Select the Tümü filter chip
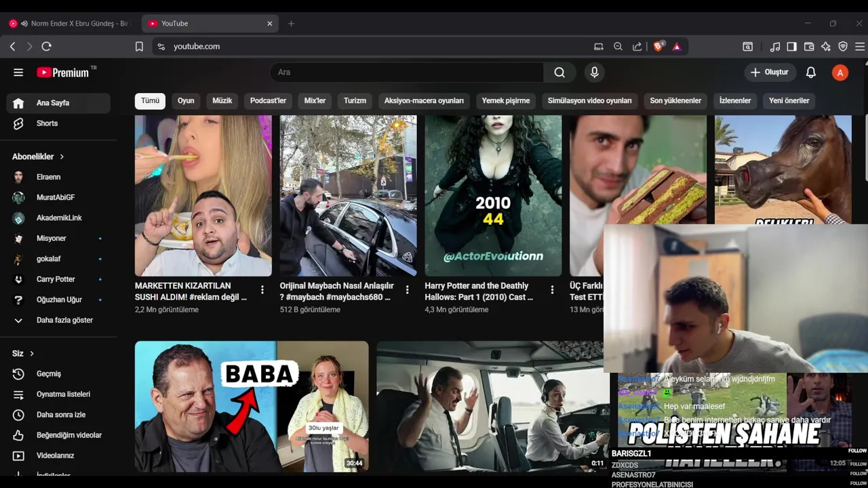The image size is (868, 488). tap(150, 100)
